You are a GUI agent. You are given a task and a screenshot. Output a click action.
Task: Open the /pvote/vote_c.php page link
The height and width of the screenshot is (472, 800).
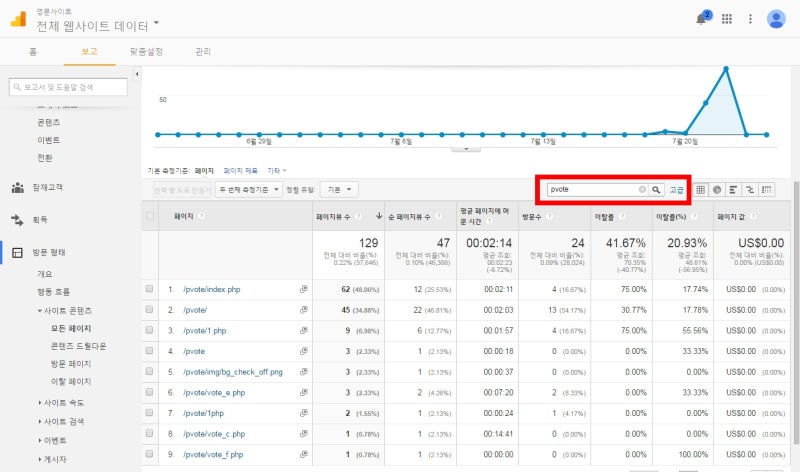click(x=214, y=434)
